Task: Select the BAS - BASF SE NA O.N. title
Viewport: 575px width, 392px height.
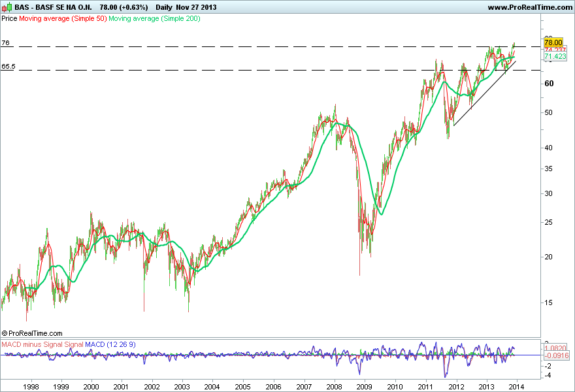Action: [53, 7]
